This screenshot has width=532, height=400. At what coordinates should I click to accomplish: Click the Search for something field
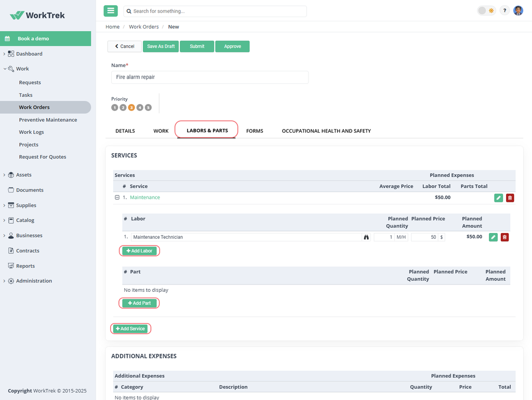pos(215,11)
